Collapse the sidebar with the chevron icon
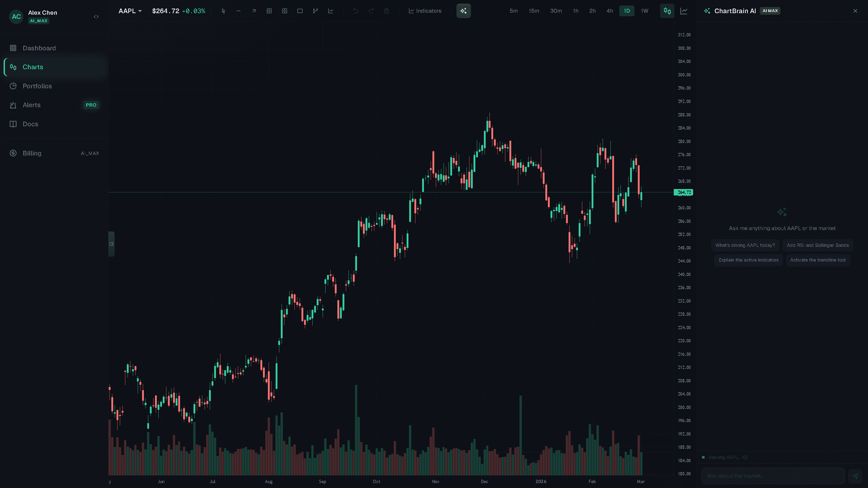The image size is (868, 488). (x=96, y=17)
